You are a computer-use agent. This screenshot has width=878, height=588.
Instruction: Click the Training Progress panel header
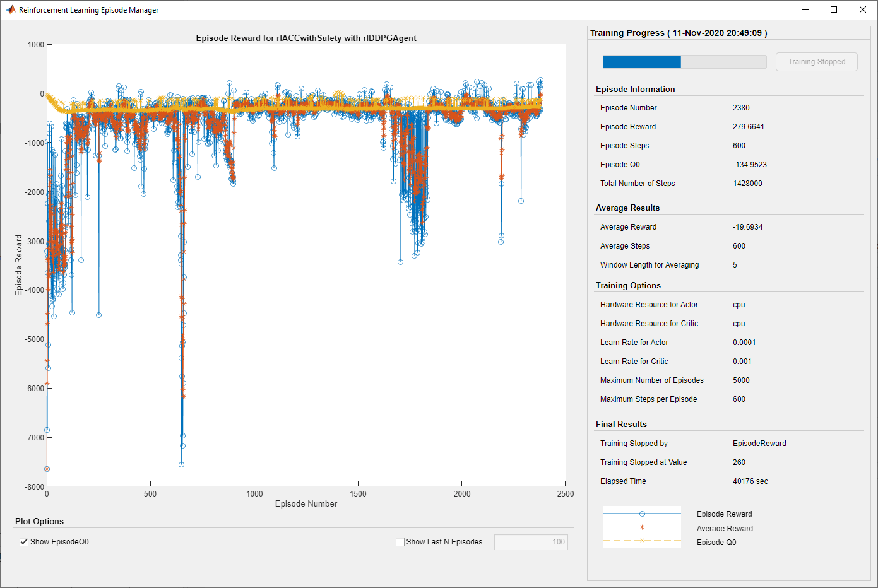[679, 33]
